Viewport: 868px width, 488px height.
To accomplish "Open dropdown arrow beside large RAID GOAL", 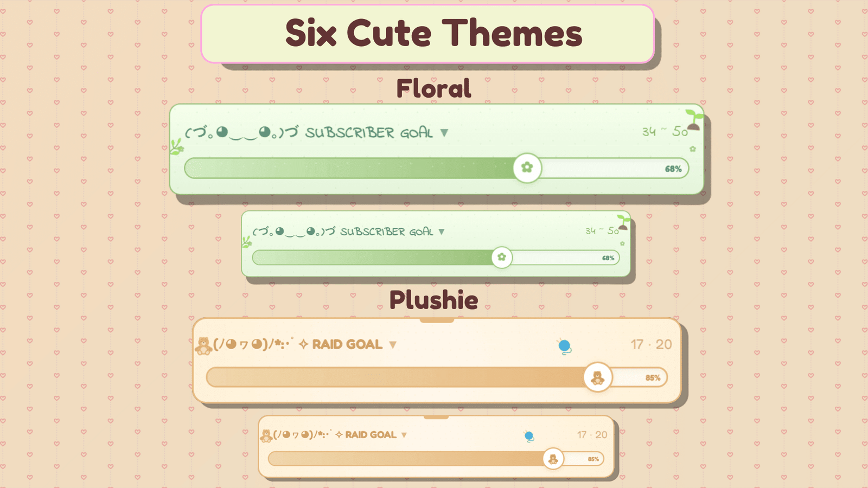I will 393,345.
